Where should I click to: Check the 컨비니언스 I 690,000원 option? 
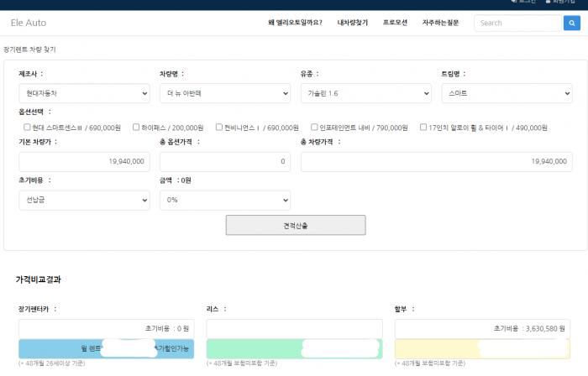click(219, 128)
